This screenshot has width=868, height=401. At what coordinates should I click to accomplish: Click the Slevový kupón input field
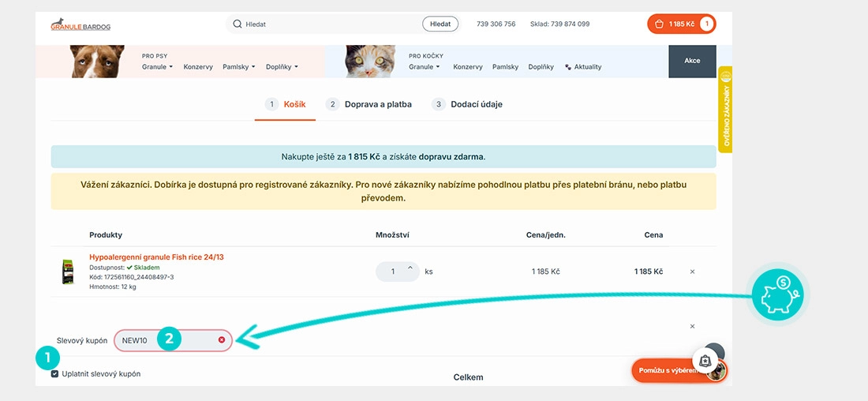click(174, 340)
